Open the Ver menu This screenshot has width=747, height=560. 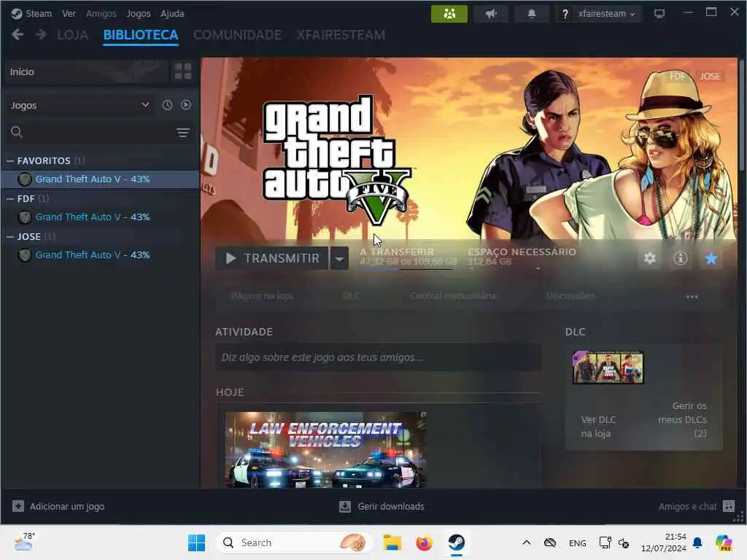tap(69, 13)
